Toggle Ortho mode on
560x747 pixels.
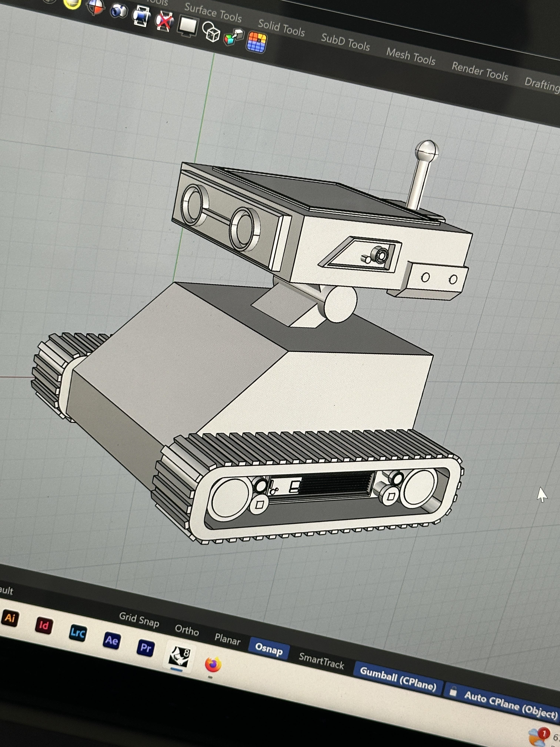(x=187, y=630)
